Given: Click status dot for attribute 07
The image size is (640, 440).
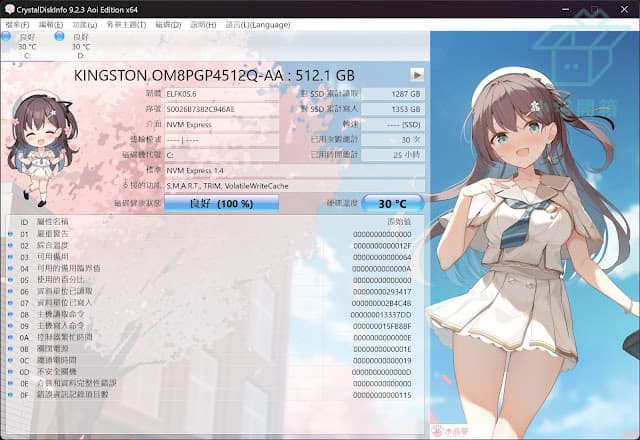Looking at the screenshot, I should 10,303.
